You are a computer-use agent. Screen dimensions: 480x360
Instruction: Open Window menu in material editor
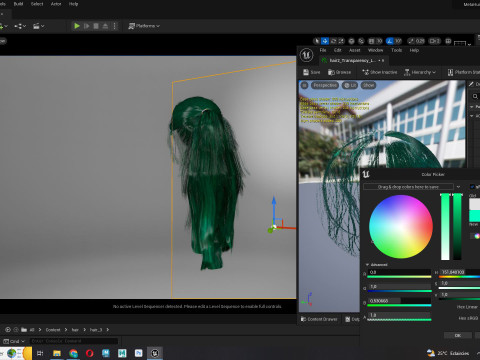pyautogui.click(x=375, y=50)
